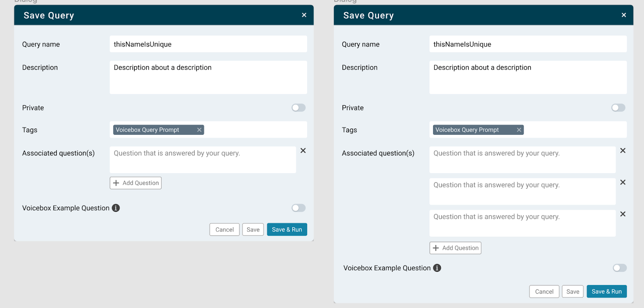Delete second associated question in right dialog
The width and height of the screenshot is (644, 308).
click(x=623, y=182)
